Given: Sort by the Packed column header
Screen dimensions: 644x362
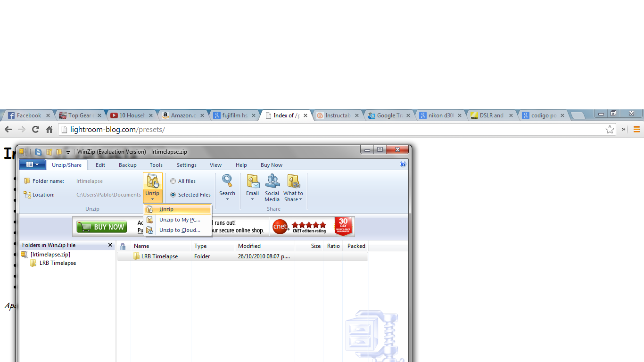Looking at the screenshot, I should [x=355, y=246].
